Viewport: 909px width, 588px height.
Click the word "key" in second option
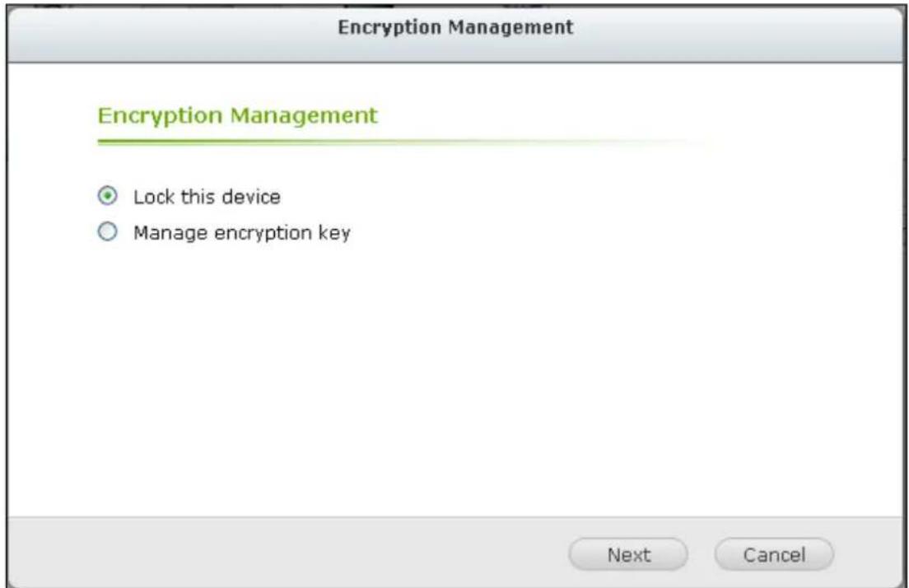[x=337, y=234]
